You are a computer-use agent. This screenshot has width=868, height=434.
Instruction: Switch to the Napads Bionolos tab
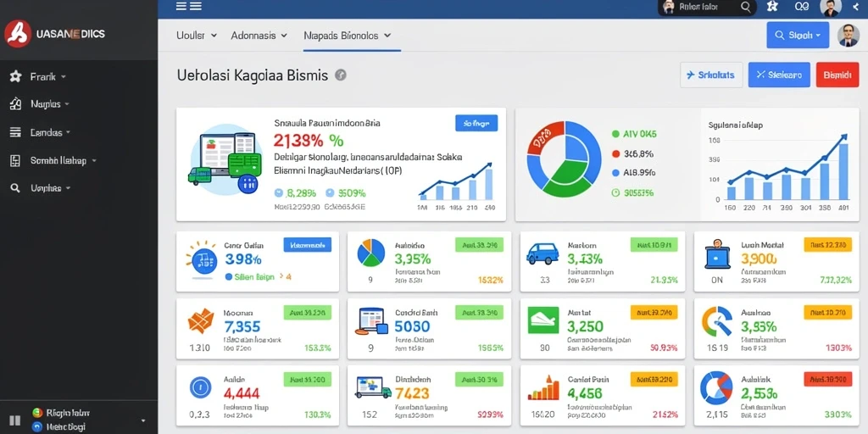click(348, 36)
